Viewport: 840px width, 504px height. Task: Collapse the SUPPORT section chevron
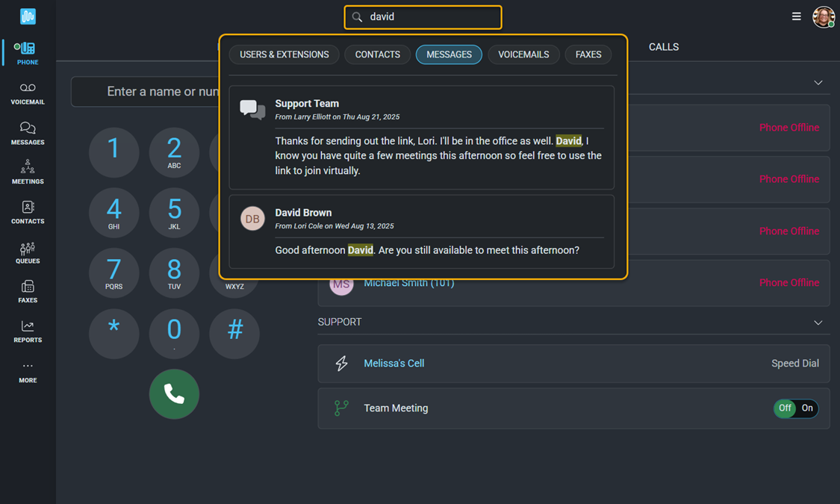(818, 323)
